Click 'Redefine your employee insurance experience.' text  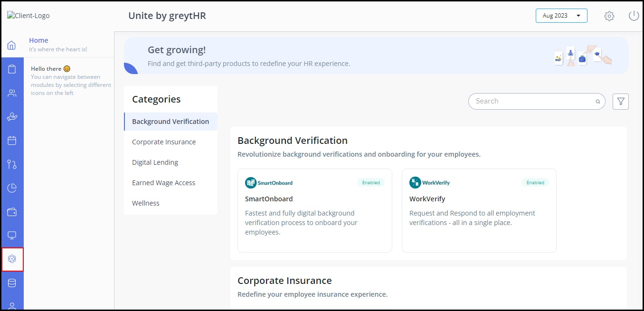(313, 294)
